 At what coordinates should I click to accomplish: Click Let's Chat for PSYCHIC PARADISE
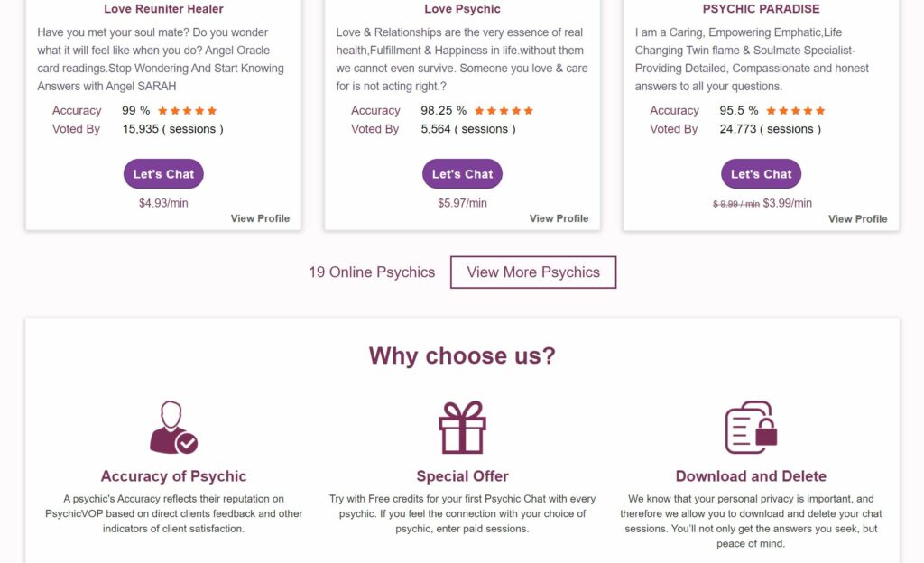coord(761,174)
